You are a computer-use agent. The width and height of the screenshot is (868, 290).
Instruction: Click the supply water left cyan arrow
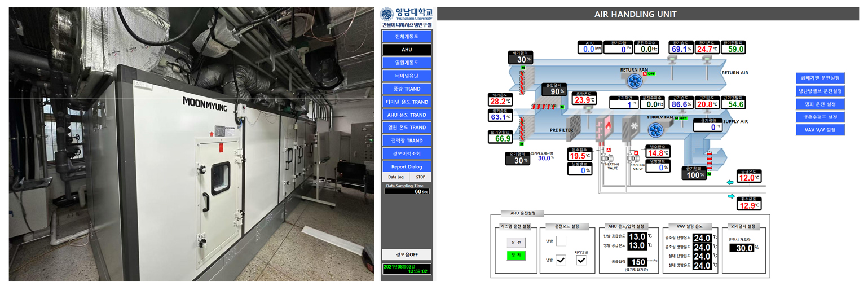point(730,182)
